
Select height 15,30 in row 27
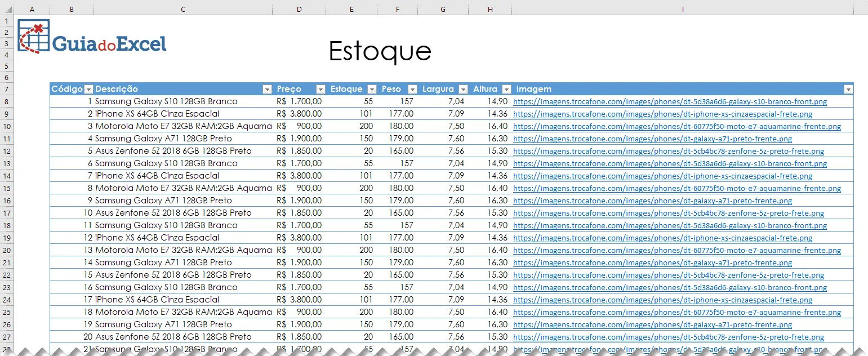point(490,337)
